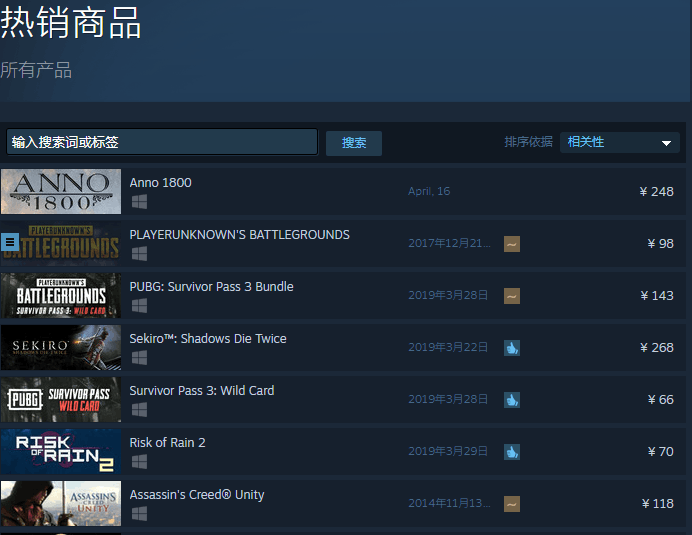Screen dimensions: 692x535
Task: Click the Windows platform icon under Sekiro title
Action: (x=139, y=357)
